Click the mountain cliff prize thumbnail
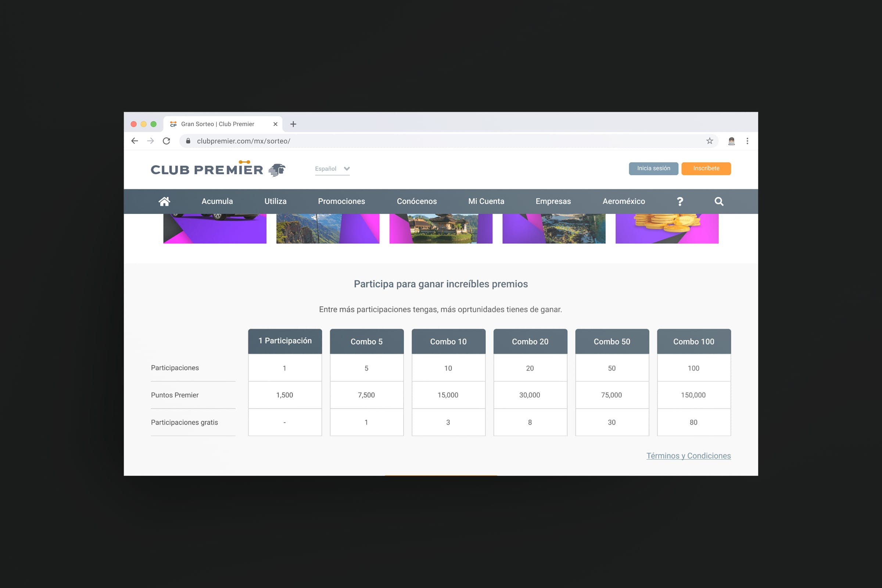882x588 pixels. click(328, 228)
